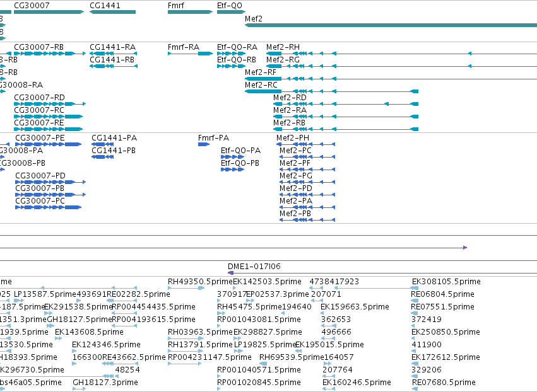This screenshot has height=392, width=537.
Task: Open protein label Etf-QO-PA
Action: click(241, 151)
